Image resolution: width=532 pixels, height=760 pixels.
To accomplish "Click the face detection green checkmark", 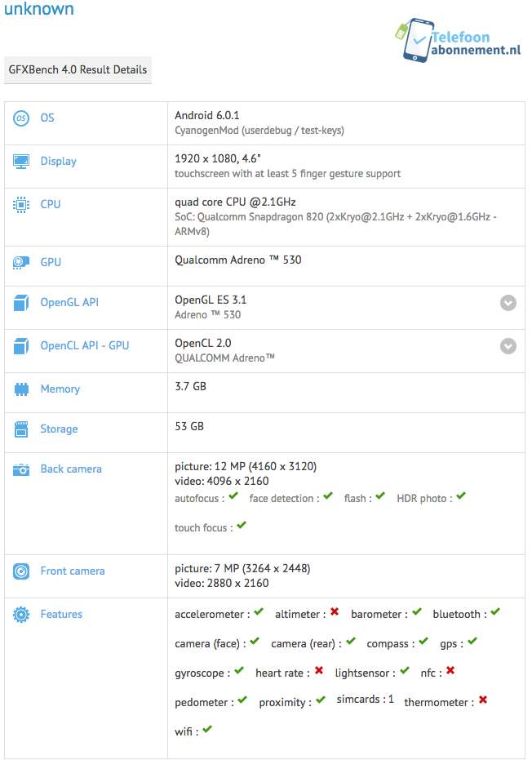I will 328,496.
